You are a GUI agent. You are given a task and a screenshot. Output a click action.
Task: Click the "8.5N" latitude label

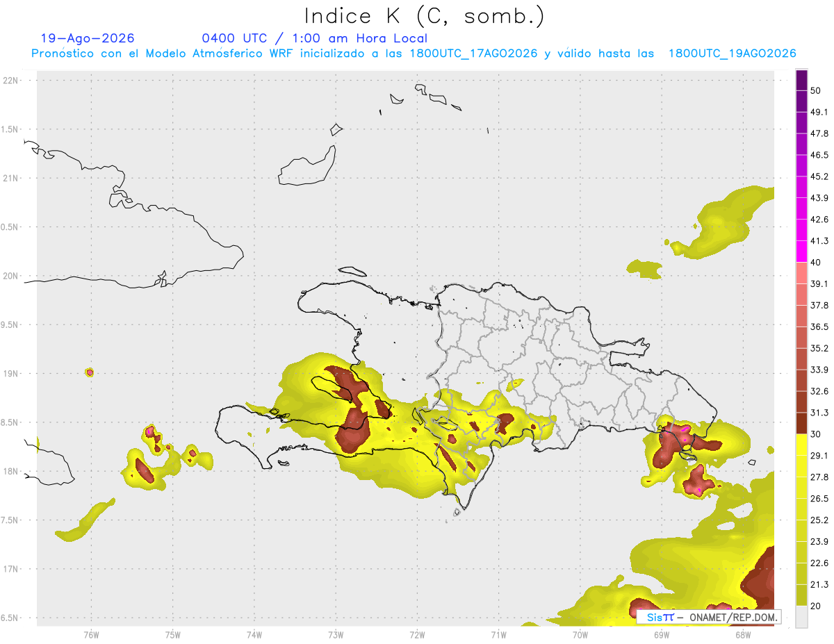tap(8, 422)
